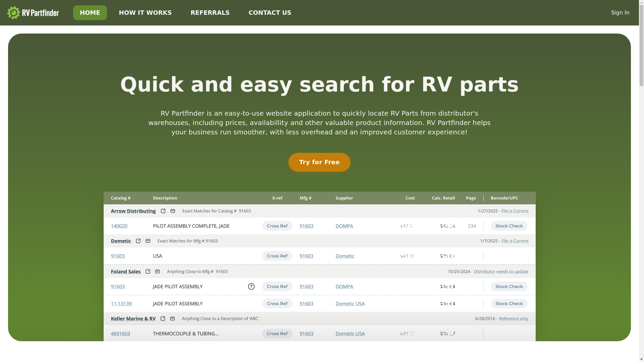Open external link icon beside Arrow Distributing
Image resolution: width=644 pixels, height=362 pixels.
(163, 211)
